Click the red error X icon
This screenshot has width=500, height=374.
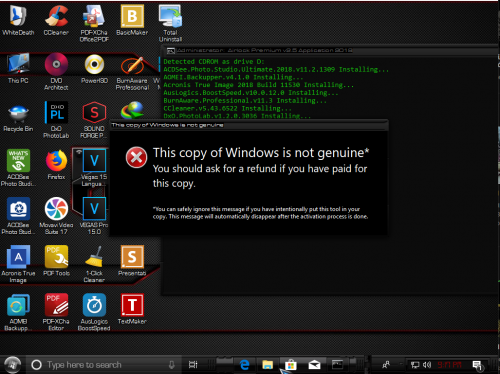tap(136, 157)
